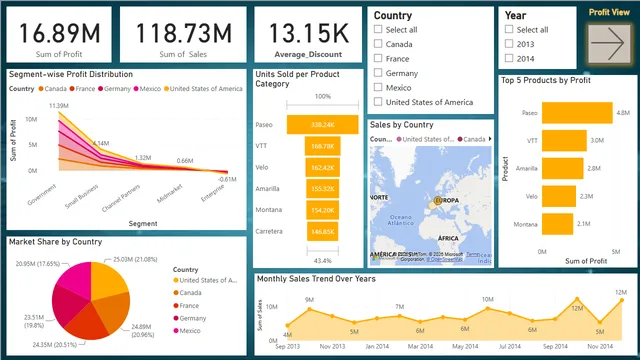The image size is (640, 360).
Task: Select the Amarilla bar in Top 5 Products
Action: coord(562,168)
